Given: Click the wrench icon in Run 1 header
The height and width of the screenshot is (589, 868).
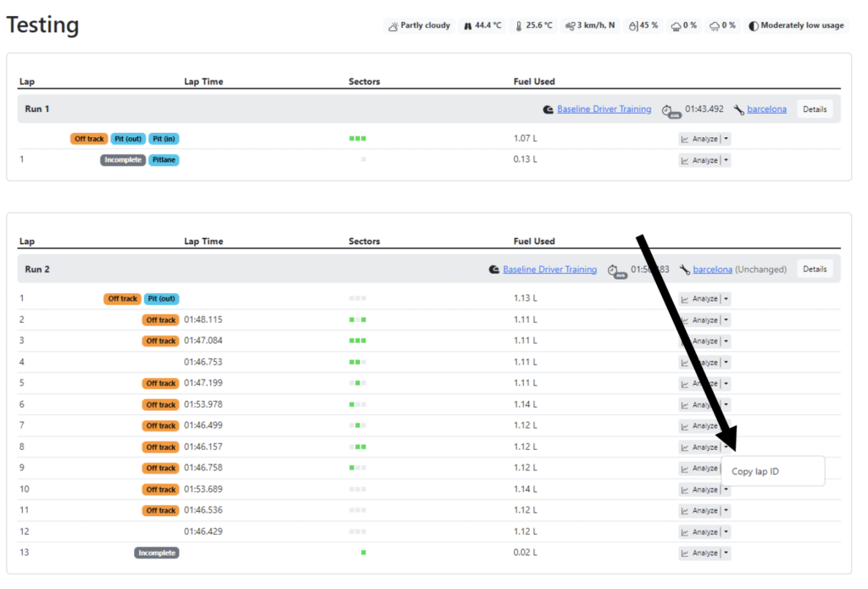Looking at the screenshot, I should pyautogui.click(x=738, y=109).
